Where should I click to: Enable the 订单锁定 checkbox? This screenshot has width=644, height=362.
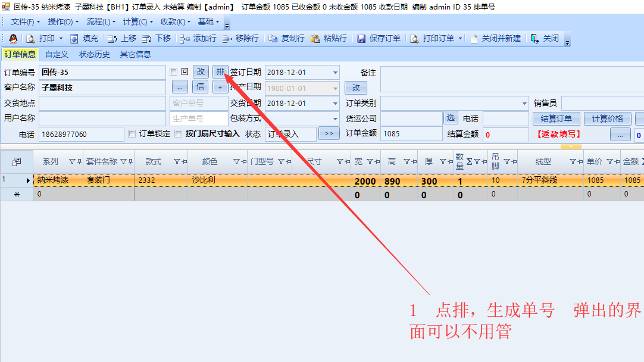(x=132, y=134)
